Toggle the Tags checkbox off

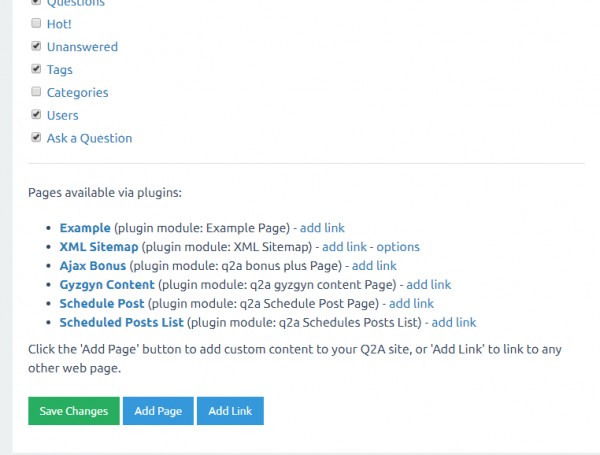tap(37, 69)
